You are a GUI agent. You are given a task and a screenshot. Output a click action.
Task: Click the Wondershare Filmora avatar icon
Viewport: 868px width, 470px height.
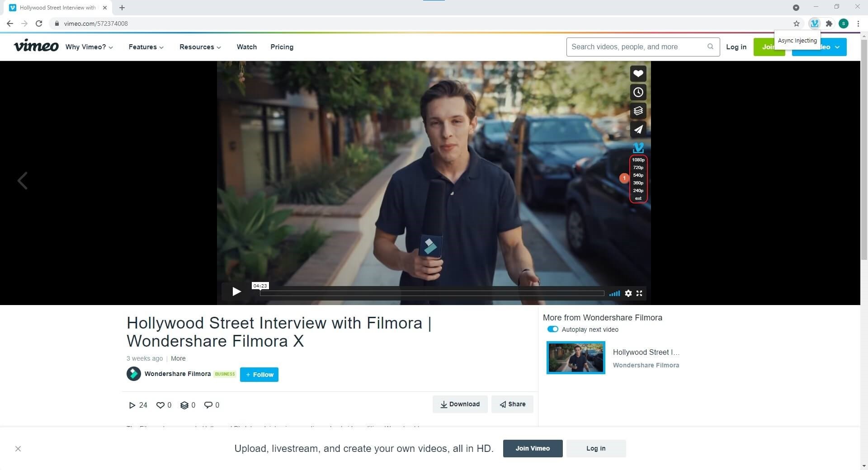coord(133,374)
